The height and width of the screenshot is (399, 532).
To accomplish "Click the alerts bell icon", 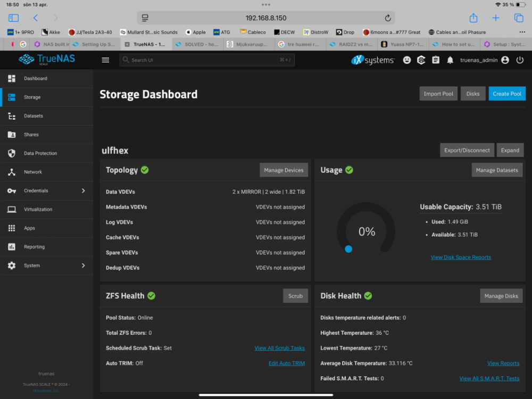I will (x=450, y=60).
